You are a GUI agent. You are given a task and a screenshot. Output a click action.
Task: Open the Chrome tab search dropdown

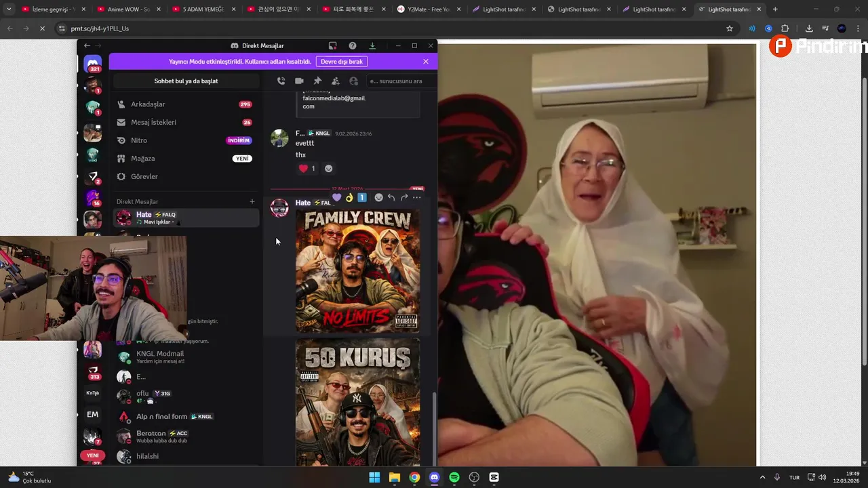coord(9,9)
